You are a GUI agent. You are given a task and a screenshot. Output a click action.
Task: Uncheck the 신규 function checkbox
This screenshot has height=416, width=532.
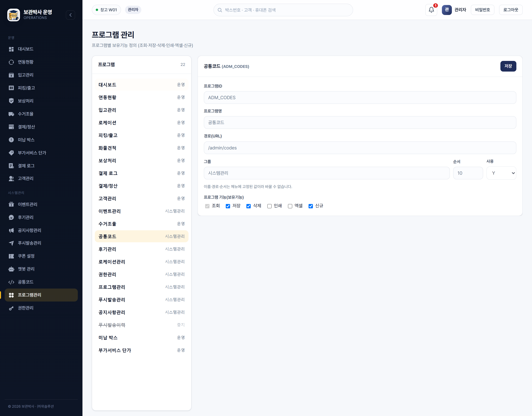coord(311,206)
